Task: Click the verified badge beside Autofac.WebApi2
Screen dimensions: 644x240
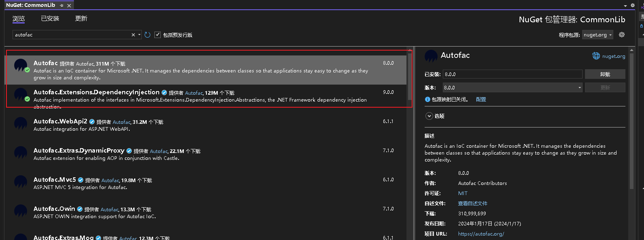Action: (x=92, y=122)
